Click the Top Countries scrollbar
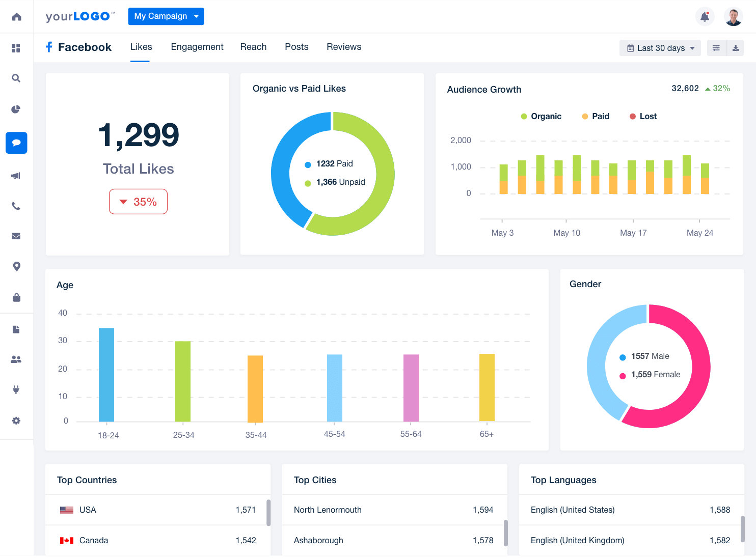 pyautogui.click(x=268, y=513)
